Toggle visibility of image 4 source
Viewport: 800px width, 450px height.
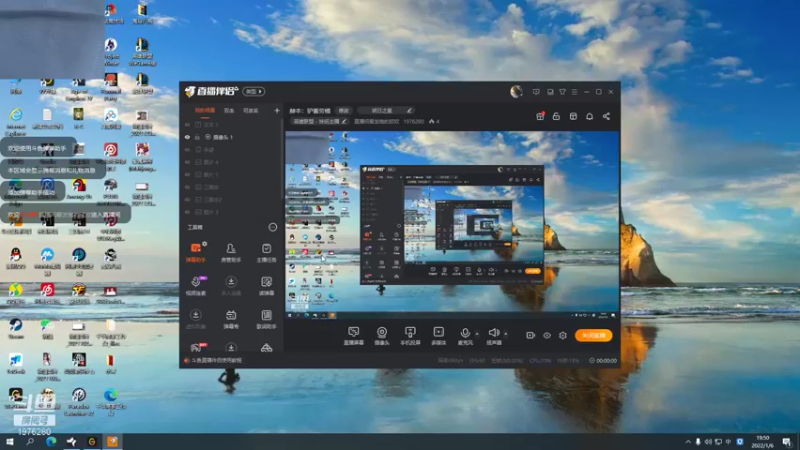(187, 162)
